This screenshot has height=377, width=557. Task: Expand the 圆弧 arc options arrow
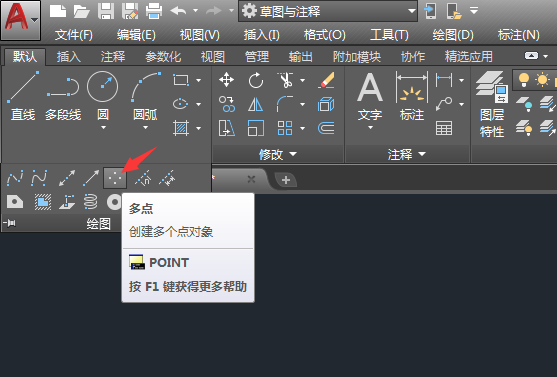(145, 127)
